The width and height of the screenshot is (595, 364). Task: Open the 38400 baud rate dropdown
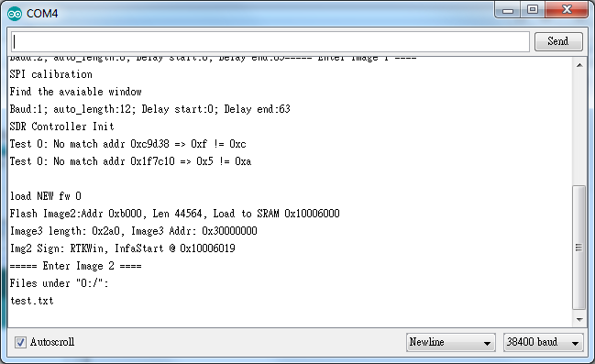point(544,342)
